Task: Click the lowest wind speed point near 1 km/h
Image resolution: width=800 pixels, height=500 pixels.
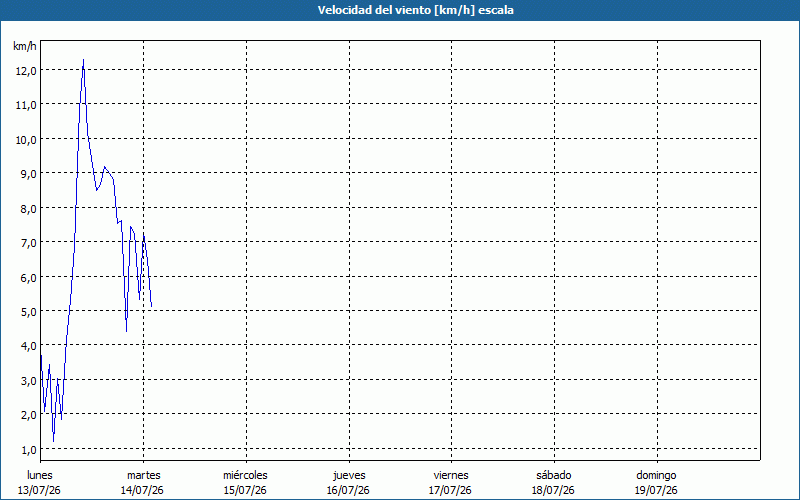Action: pos(53,441)
